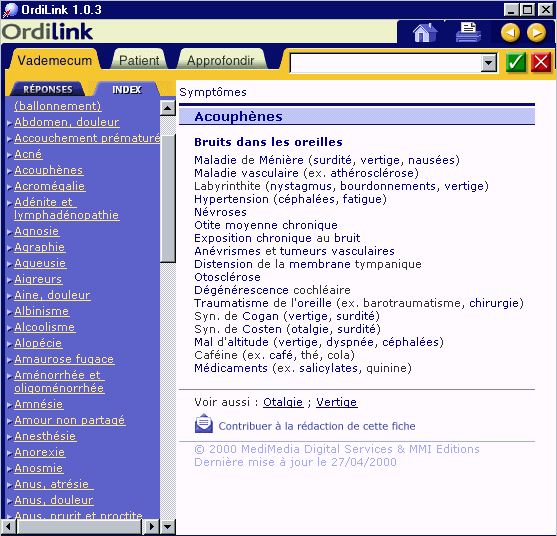This screenshot has width=557, height=536.
Task: Switch to the Vademecum tab
Action: pyautogui.click(x=55, y=60)
